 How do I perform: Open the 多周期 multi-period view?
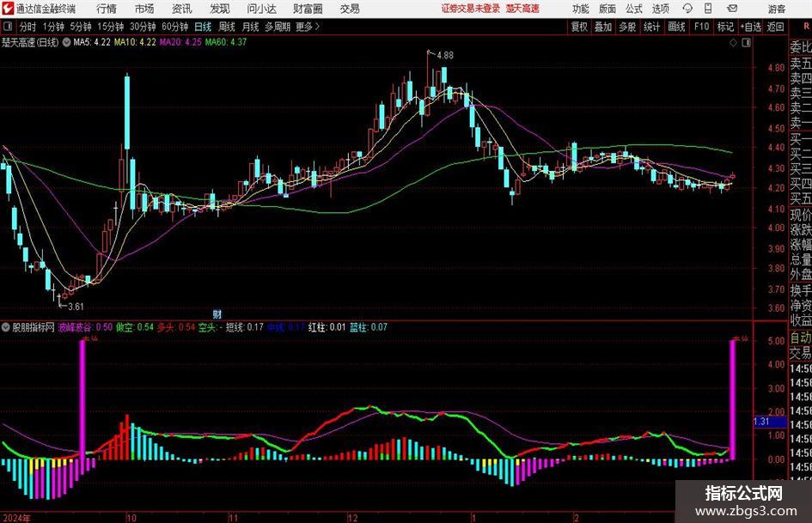(278, 27)
